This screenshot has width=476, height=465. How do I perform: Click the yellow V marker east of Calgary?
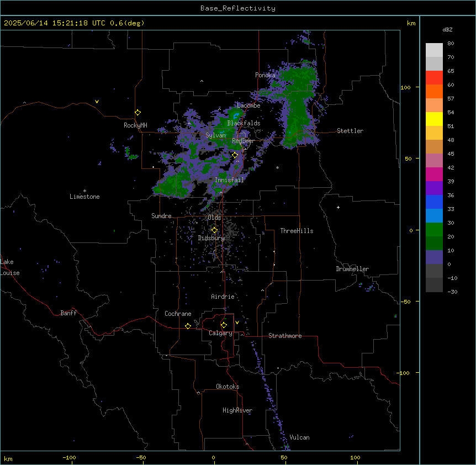[237, 323]
